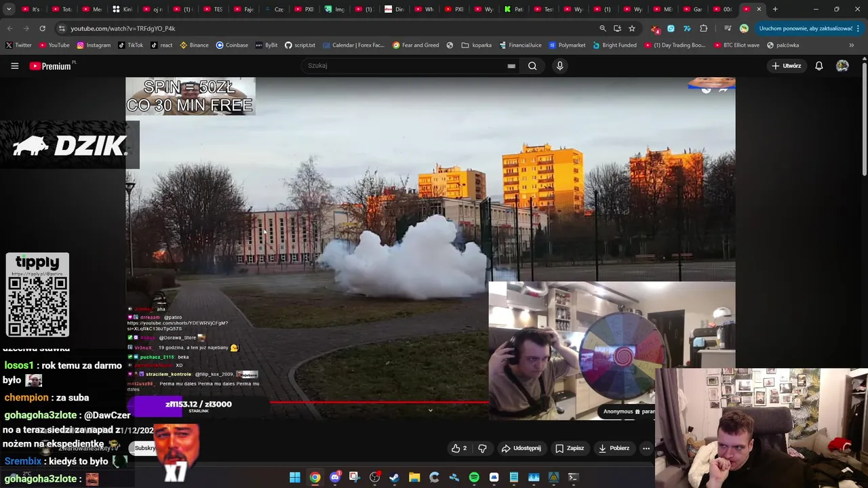Open the Utwórz create menu
The height and width of the screenshot is (488, 868).
click(787, 66)
